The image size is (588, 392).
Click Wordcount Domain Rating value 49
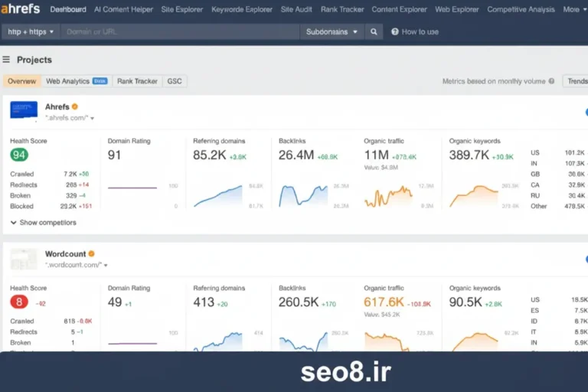tap(115, 302)
